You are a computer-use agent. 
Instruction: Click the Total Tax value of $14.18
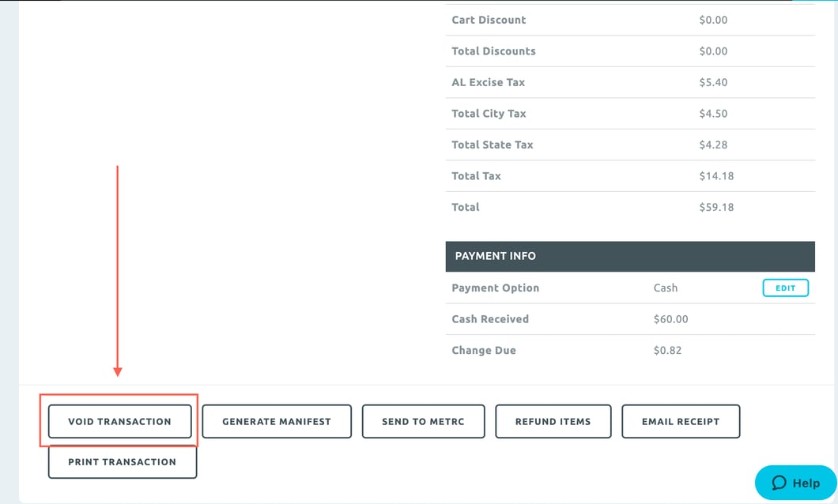point(716,175)
